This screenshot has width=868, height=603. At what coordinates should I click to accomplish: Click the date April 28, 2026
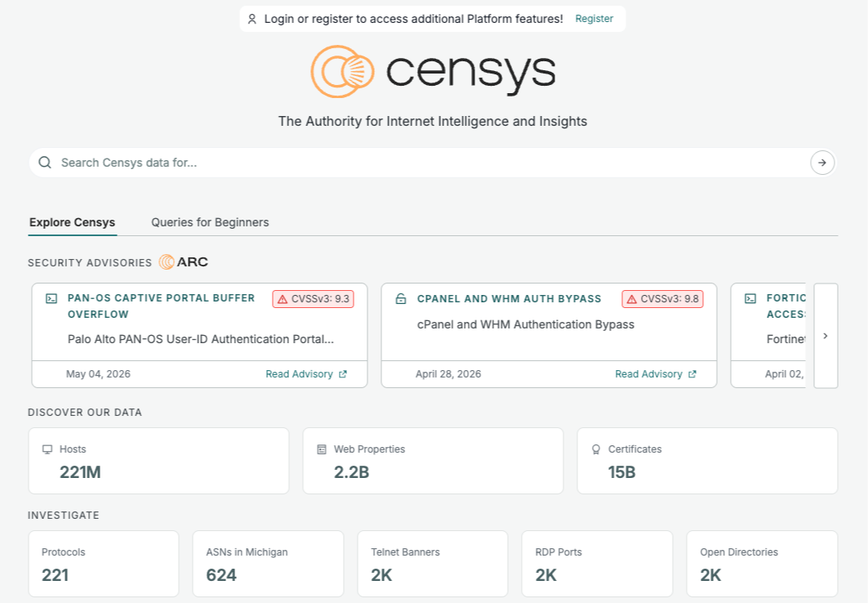click(x=448, y=374)
